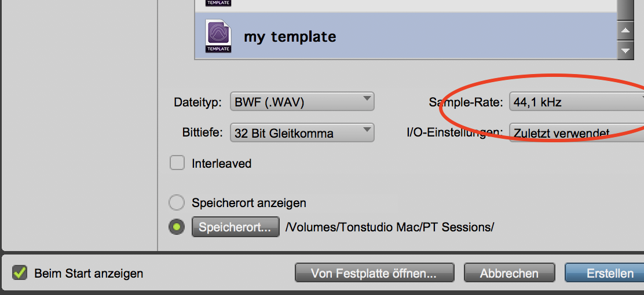Open the I/O-Einstellungen dropdown

click(x=576, y=132)
